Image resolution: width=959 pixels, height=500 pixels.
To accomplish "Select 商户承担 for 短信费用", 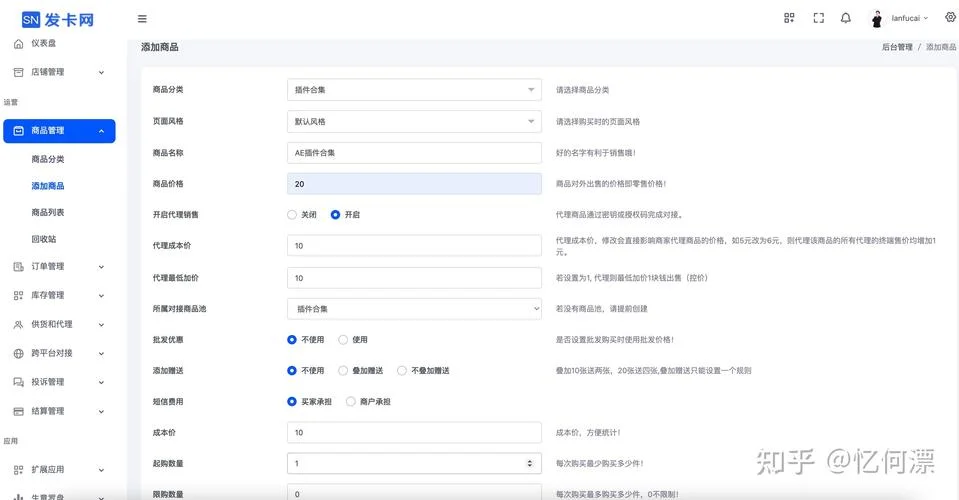I will 350,402.
